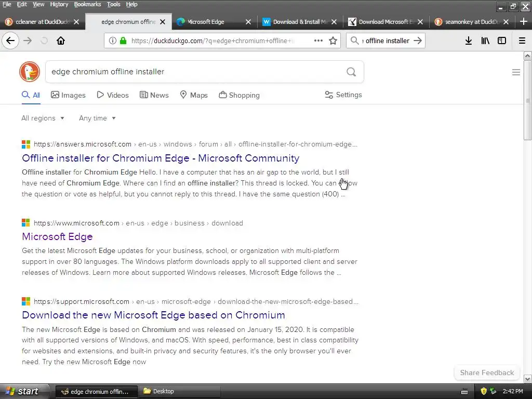
Task: Submit browser search with arrow button
Action: click(418, 41)
